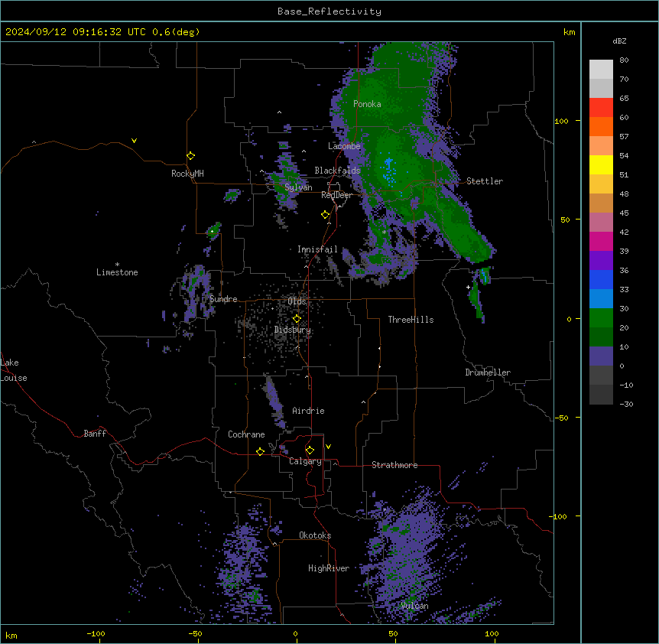The height and width of the screenshot is (644, 659).
Task: Click the Airdrie label
Action: [x=309, y=411]
